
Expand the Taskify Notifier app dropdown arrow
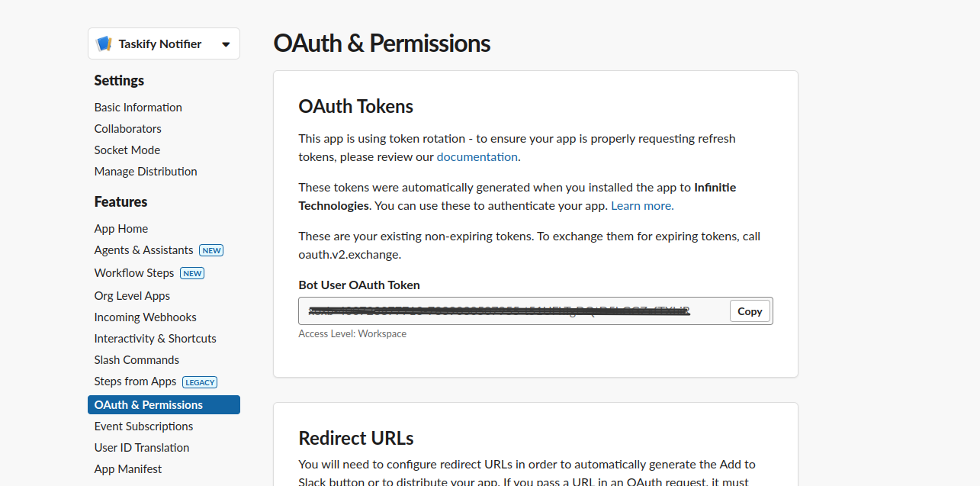click(x=226, y=44)
